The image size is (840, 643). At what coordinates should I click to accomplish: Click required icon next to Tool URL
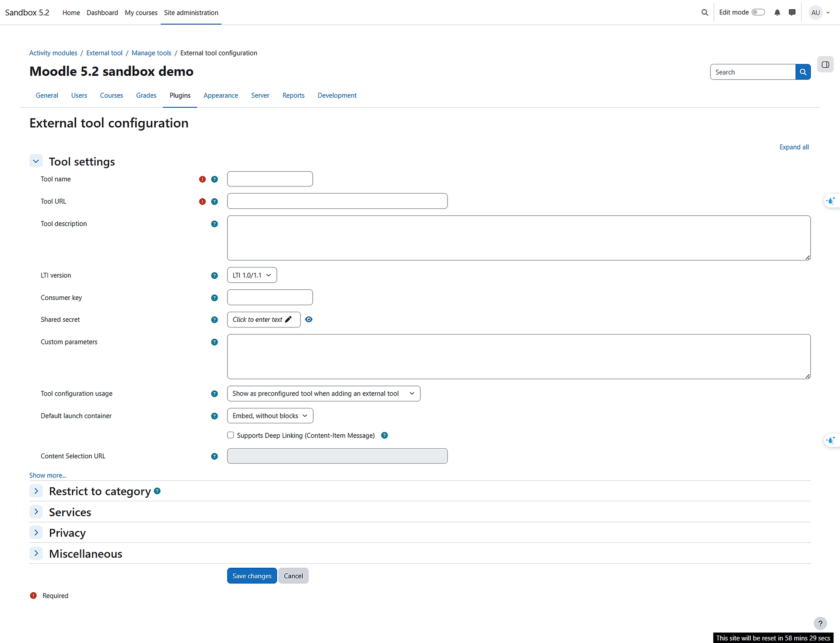[202, 201]
